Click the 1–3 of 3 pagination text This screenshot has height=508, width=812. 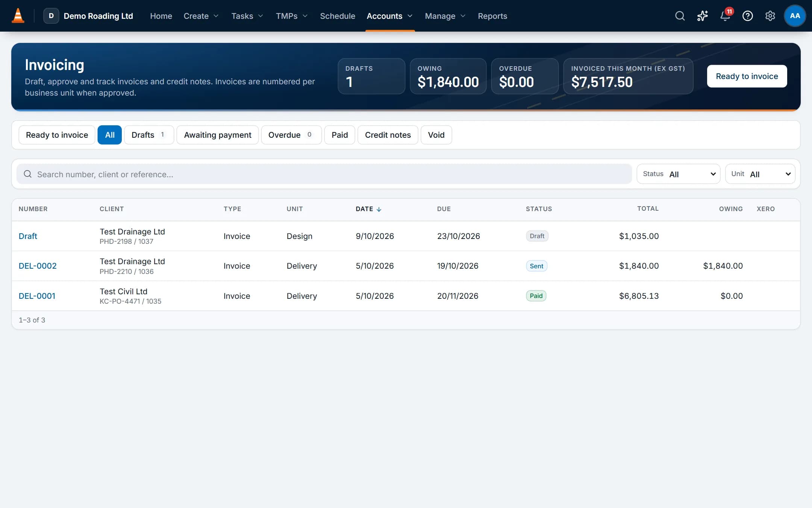point(32,320)
